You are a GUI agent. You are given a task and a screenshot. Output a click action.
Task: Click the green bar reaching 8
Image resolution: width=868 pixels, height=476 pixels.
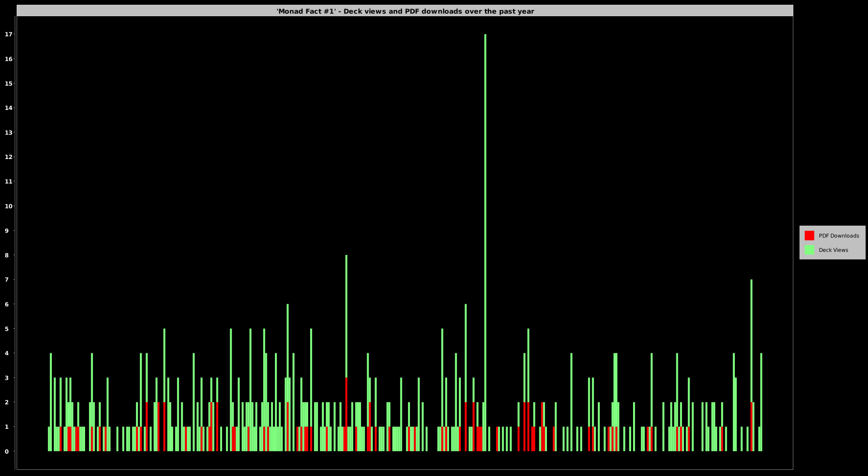click(346, 316)
